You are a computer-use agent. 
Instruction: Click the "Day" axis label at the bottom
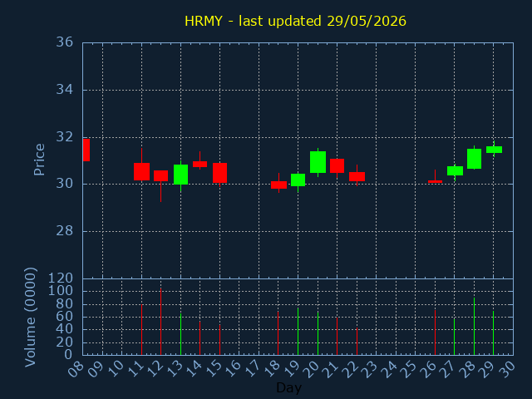click(288, 387)
